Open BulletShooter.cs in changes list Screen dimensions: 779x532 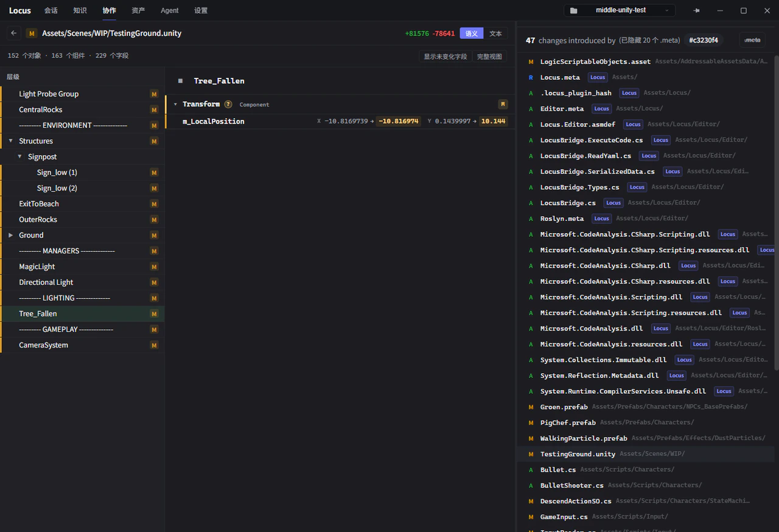(x=645, y=485)
